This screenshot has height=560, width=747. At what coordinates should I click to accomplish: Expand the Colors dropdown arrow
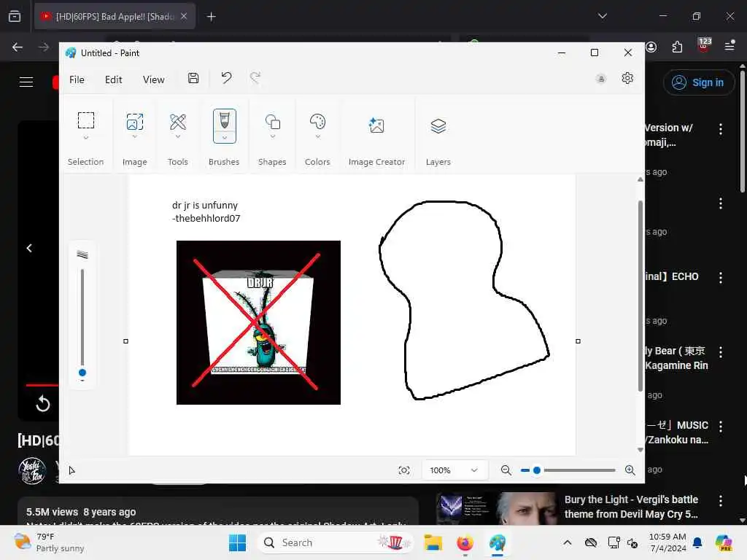tap(318, 136)
